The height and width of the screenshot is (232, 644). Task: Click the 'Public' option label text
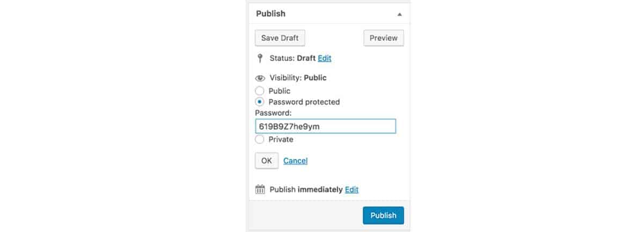coord(280,91)
